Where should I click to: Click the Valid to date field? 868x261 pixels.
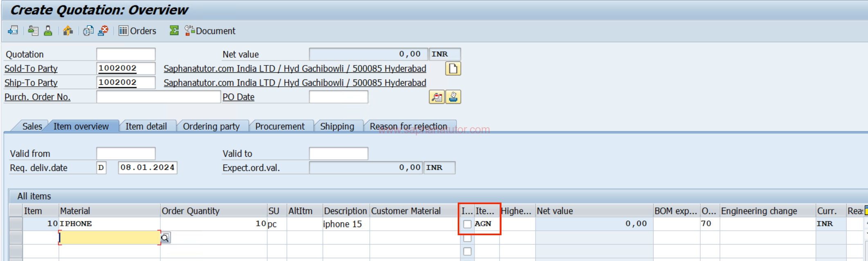[339, 153]
